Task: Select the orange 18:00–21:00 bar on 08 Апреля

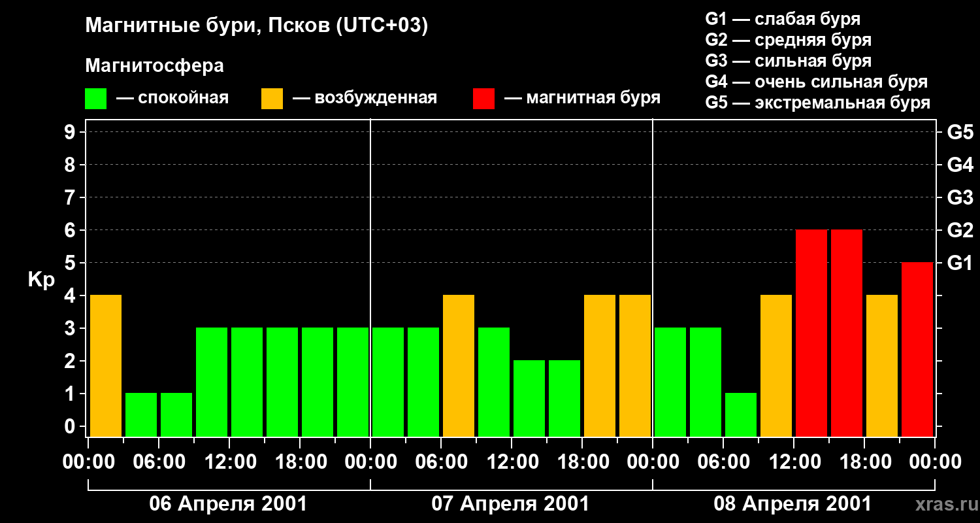Action: click(x=882, y=365)
